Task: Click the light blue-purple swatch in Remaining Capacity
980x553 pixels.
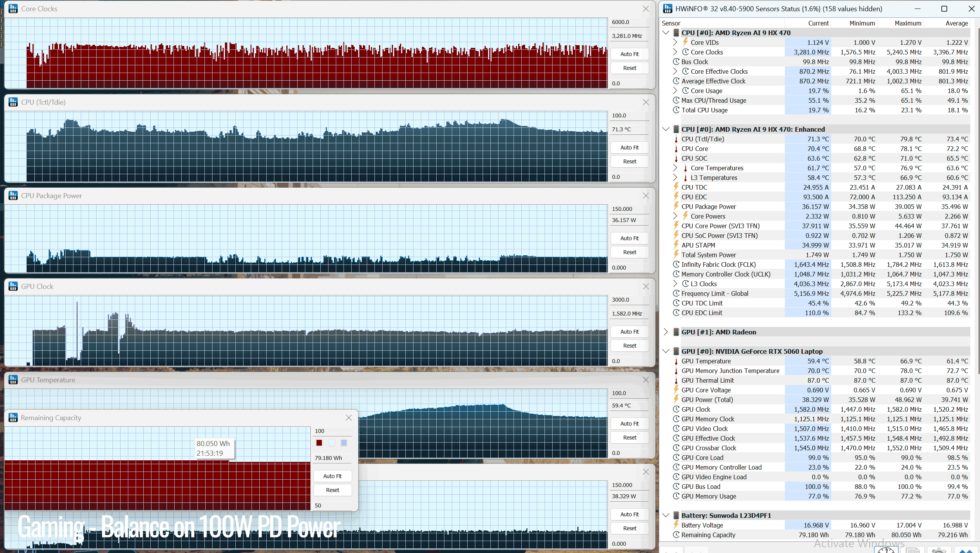Action: click(x=344, y=443)
